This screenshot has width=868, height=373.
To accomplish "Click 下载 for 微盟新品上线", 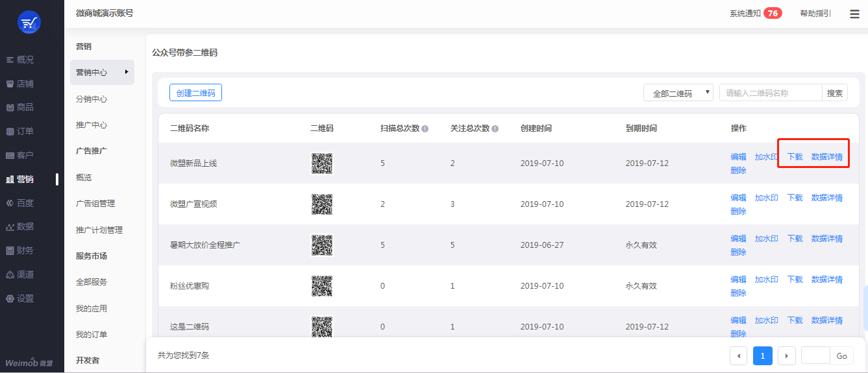I will (795, 157).
